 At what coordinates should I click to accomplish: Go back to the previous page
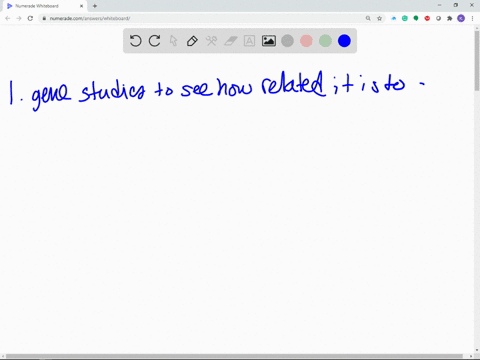[x=8, y=18]
